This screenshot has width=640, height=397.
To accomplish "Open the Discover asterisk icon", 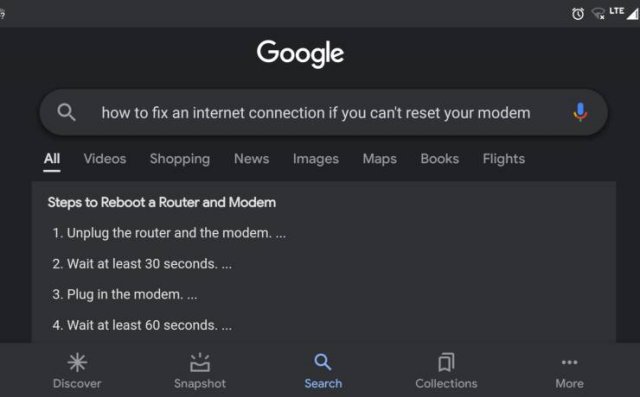I will 77,362.
